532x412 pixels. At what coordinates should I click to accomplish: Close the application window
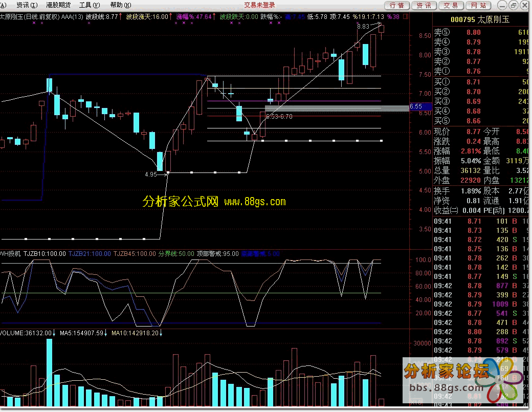coord(524,5)
